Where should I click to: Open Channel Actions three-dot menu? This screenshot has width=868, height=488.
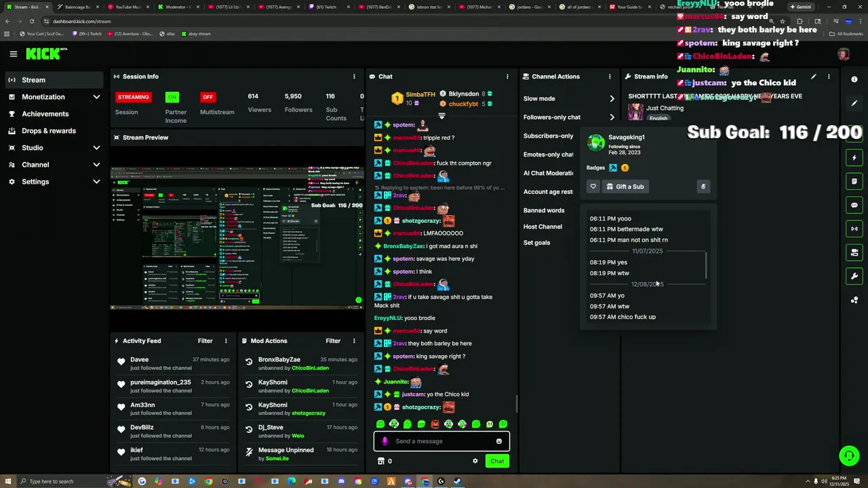click(610, 77)
